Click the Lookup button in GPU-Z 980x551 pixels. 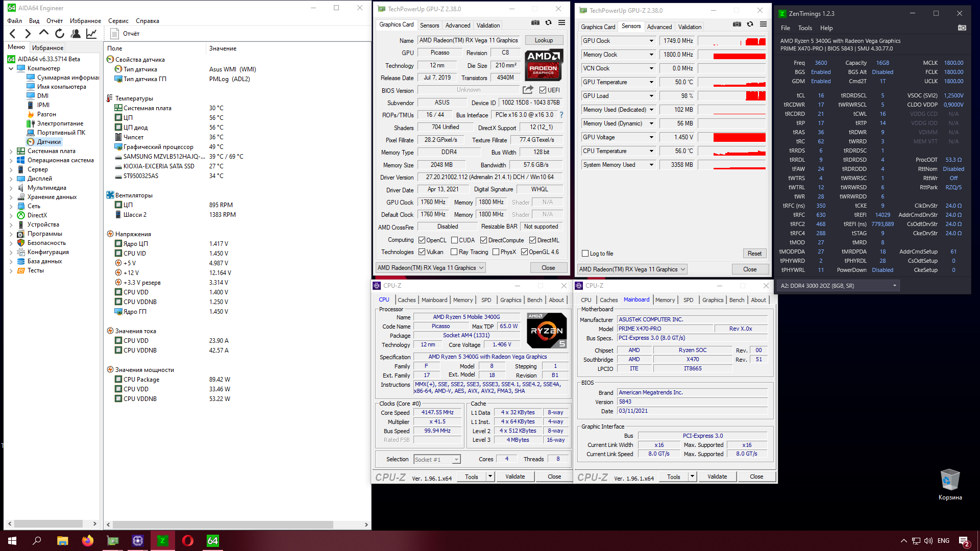pyautogui.click(x=544, y=40)
